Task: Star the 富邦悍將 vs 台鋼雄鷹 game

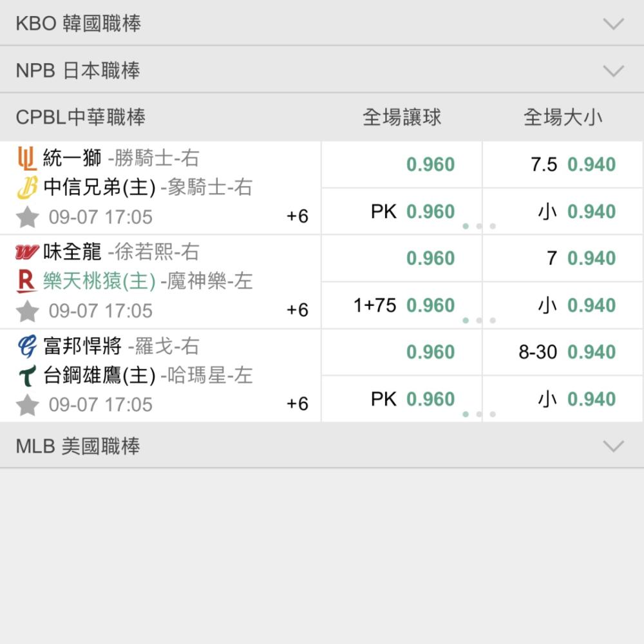Action: pos(28,404)
